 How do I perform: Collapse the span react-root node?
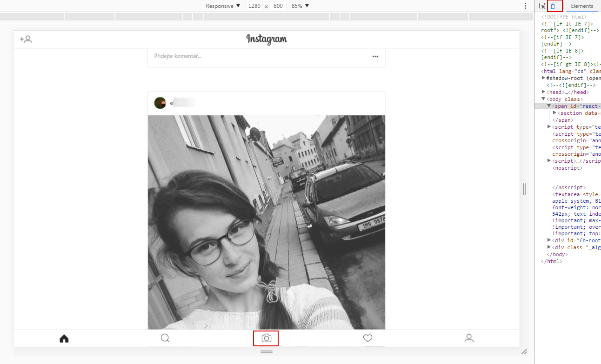point(549,106)
